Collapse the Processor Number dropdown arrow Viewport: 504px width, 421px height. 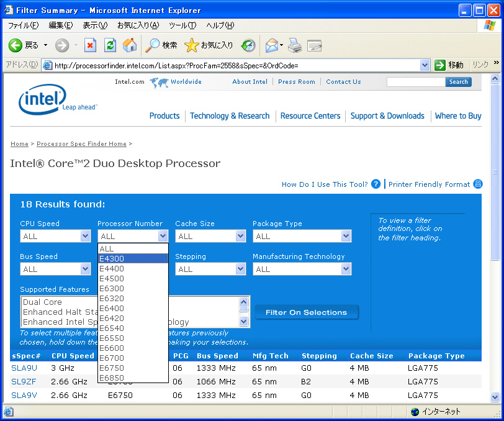pos(163,236)
